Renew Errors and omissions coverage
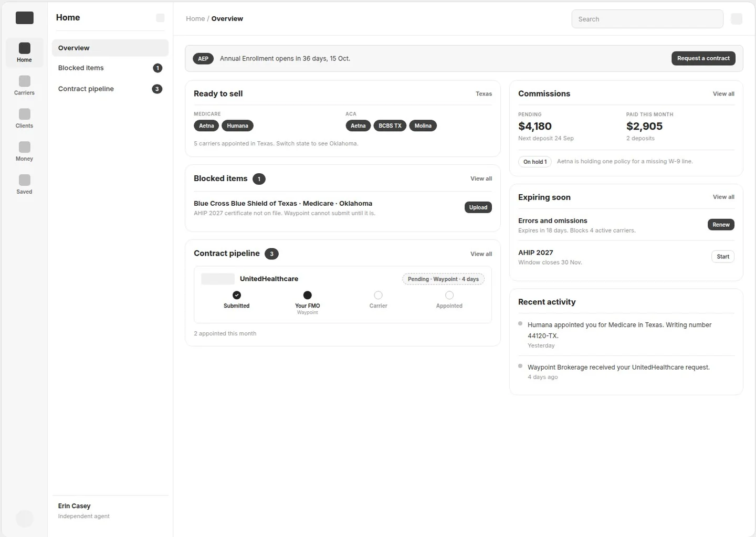The width and height of the screenshot is (756, 537). (721, 225)
